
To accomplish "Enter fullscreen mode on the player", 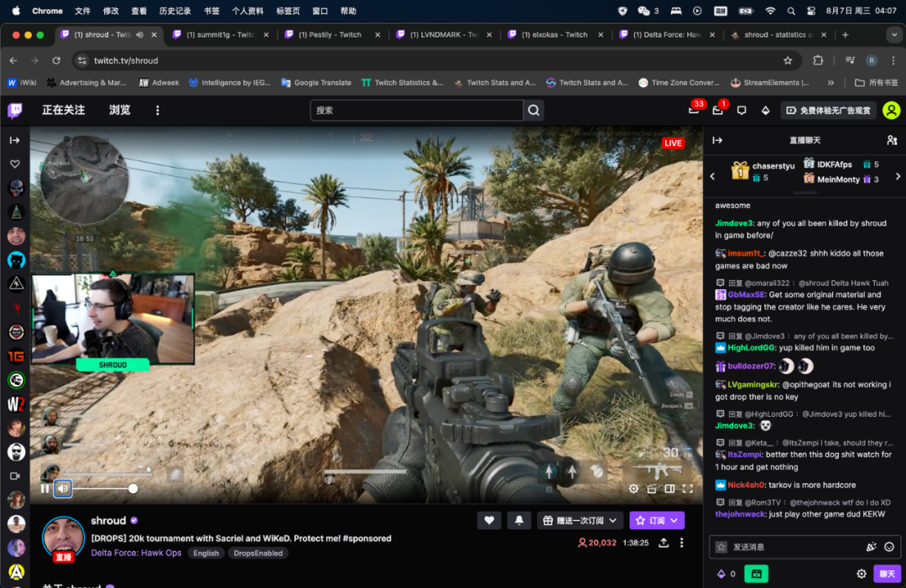I will tap(688, 489).
